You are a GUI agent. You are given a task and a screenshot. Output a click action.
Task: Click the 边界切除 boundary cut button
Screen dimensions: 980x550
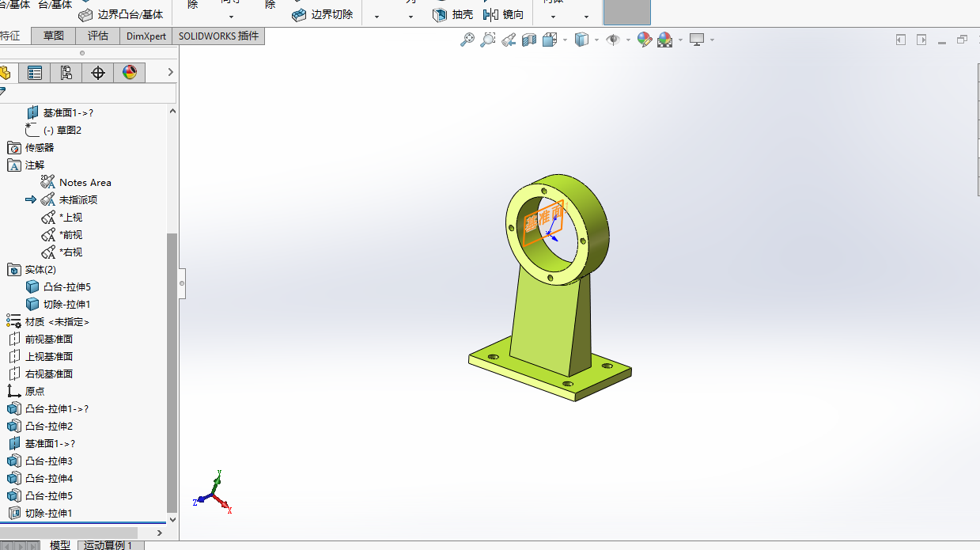(323, 14)
